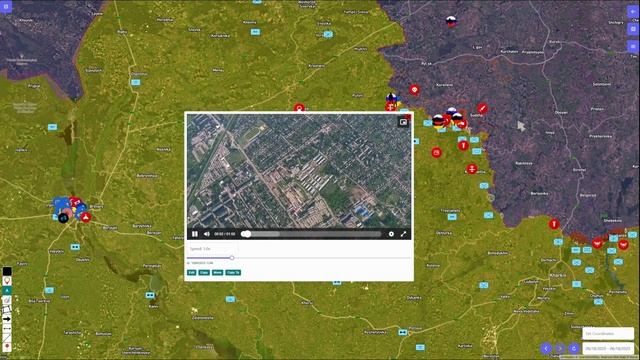Toggle picture-in-picture on the video
Screen dimensions: 640x360
(403, 122)
